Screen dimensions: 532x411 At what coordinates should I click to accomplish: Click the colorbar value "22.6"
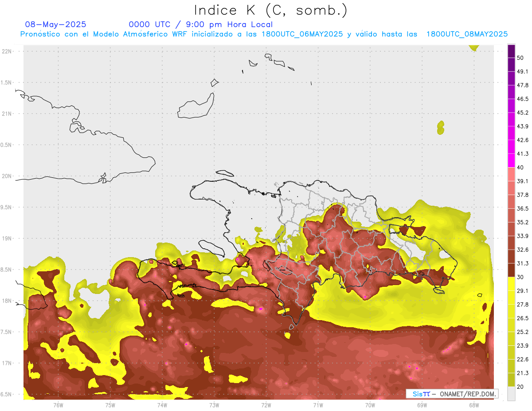click(x=522, y=360)
